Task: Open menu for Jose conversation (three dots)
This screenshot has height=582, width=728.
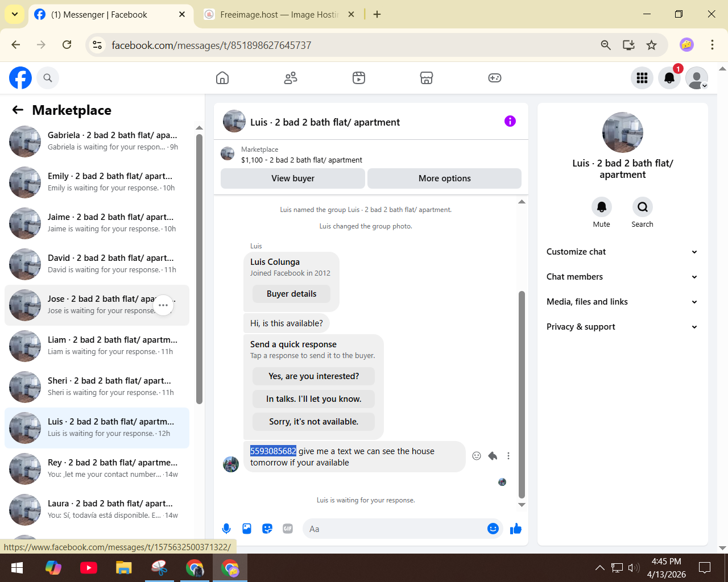Action: (163, 305)
